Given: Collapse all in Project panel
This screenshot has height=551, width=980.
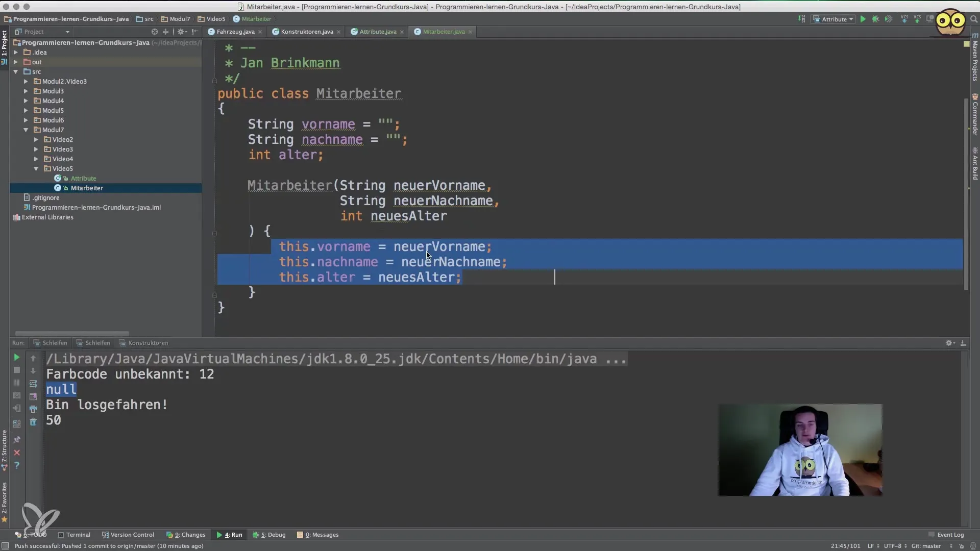Looking at the screenshot, I should [165, 32].
